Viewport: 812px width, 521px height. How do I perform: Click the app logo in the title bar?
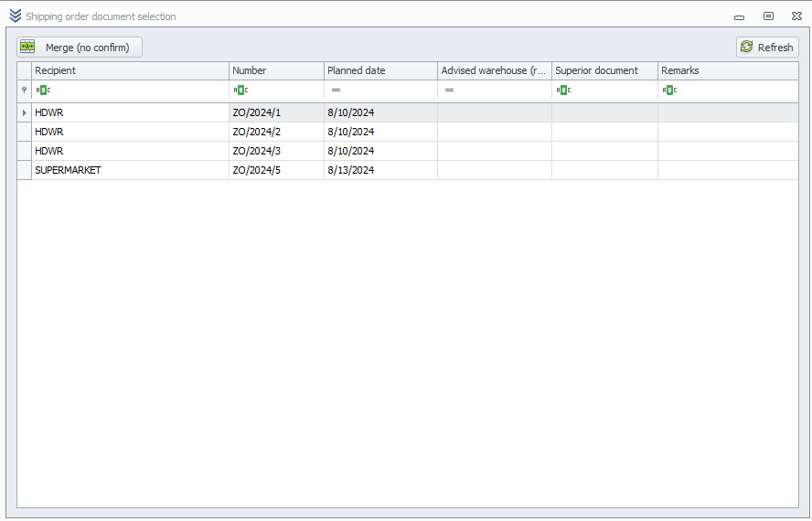coord(16,16)
